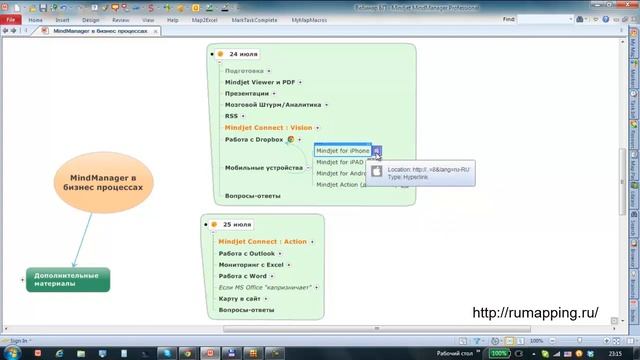Switch to the Insert ribbon tab
The width and height of the screenshot is (640, 360).
coord(62,20)
